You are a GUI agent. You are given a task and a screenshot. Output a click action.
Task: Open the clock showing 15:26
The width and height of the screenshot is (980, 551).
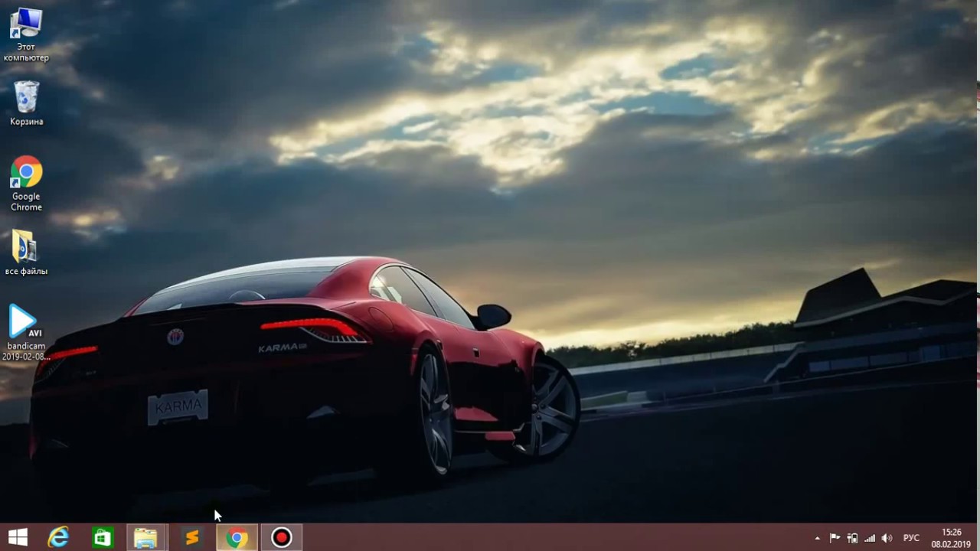[x=951, y=538]
